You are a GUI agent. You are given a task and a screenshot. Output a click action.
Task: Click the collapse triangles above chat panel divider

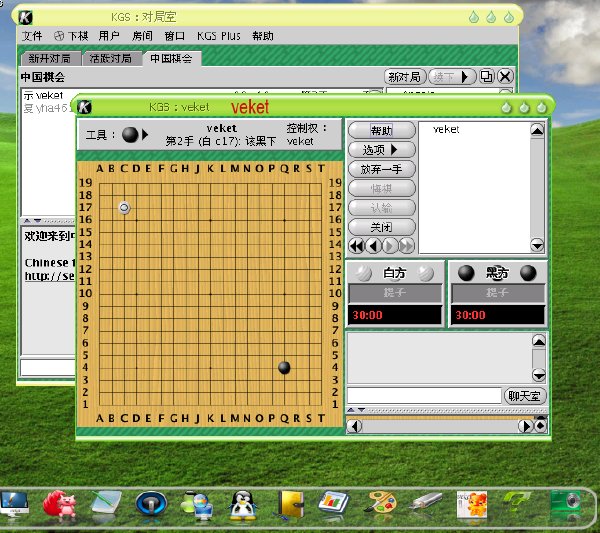[x=32, y=221]
